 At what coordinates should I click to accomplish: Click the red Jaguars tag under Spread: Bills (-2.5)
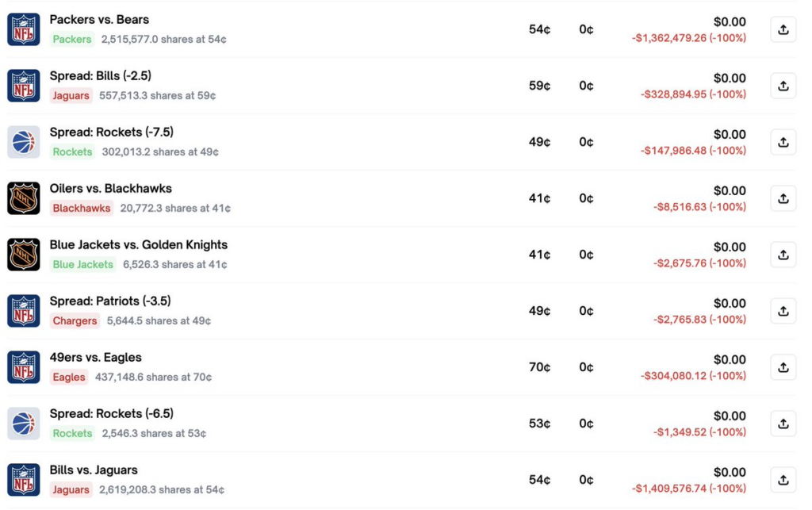(70, 95)
